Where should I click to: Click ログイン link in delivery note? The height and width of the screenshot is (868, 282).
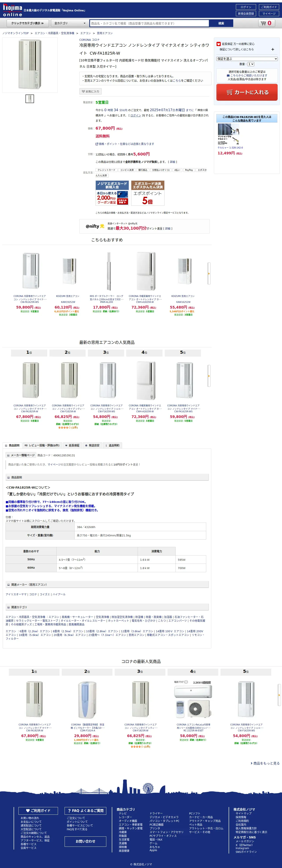136,115
